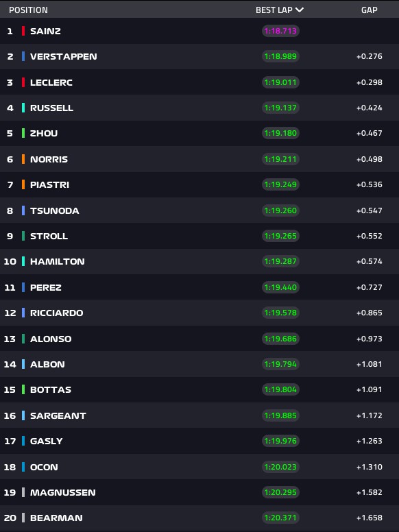Click Stroll's dark green team marker
The height and width of the screenshot is (532, 399).
pos(23,236)
